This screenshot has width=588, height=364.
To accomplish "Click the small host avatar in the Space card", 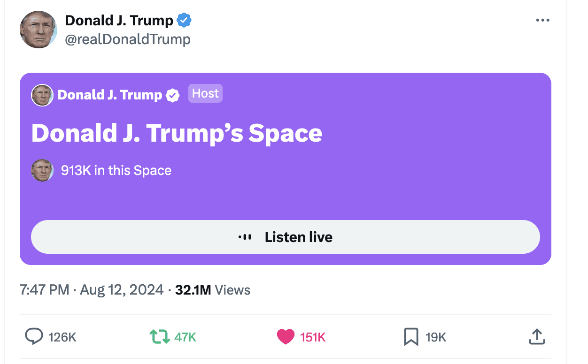I will click(x=42, y=95).
